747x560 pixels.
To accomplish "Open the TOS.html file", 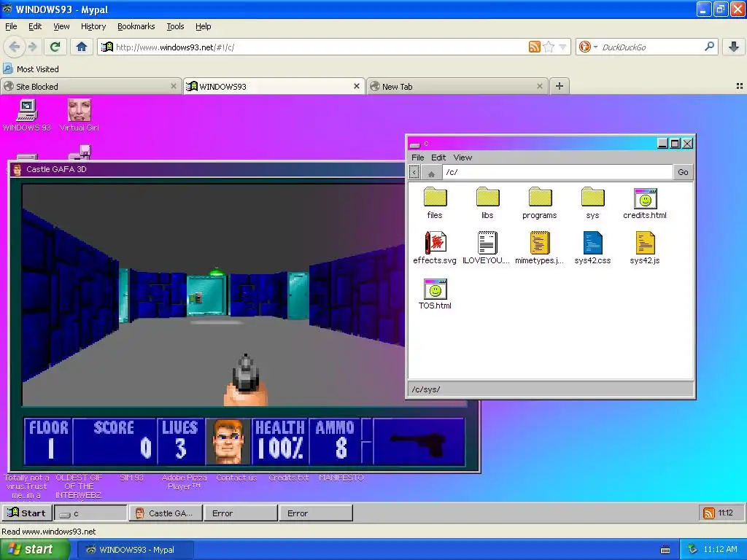I will (x=435, y=293).
